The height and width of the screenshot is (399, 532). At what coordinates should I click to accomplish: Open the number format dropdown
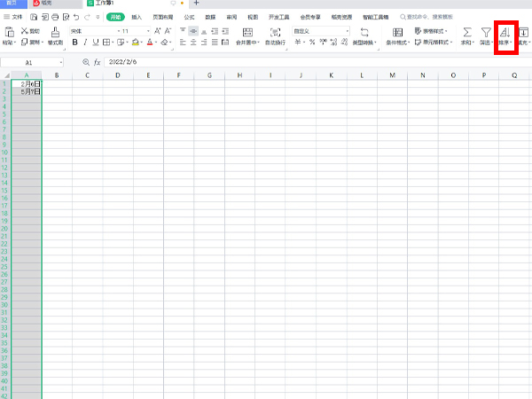coord(347,31)
